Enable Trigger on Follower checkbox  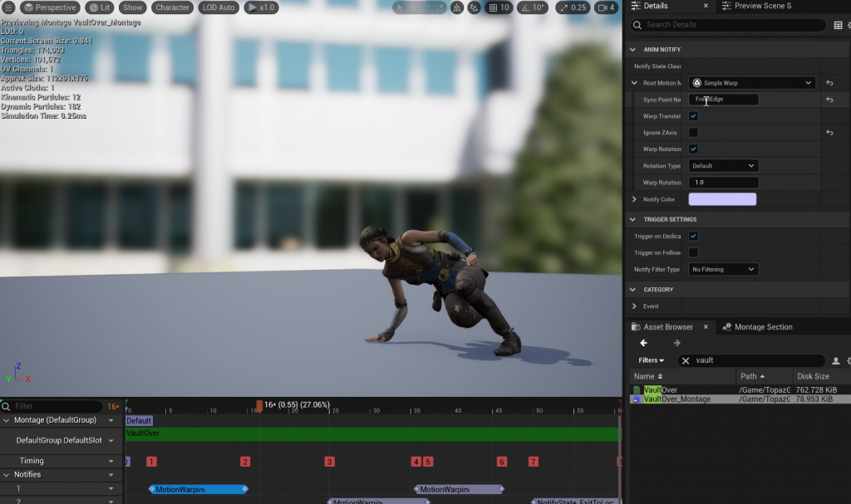coord(693,252)
